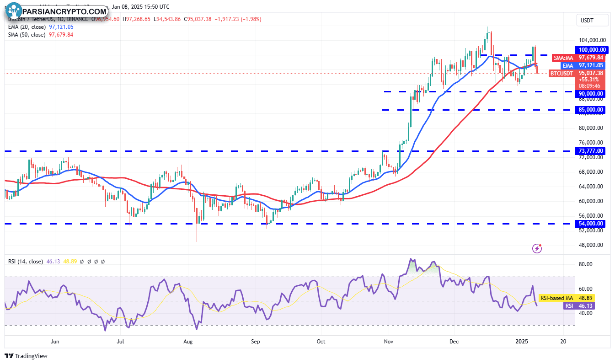
Task: Click the EMA 97,121.05 axis label
Action: pyautogui.click(x=584, y=65)
